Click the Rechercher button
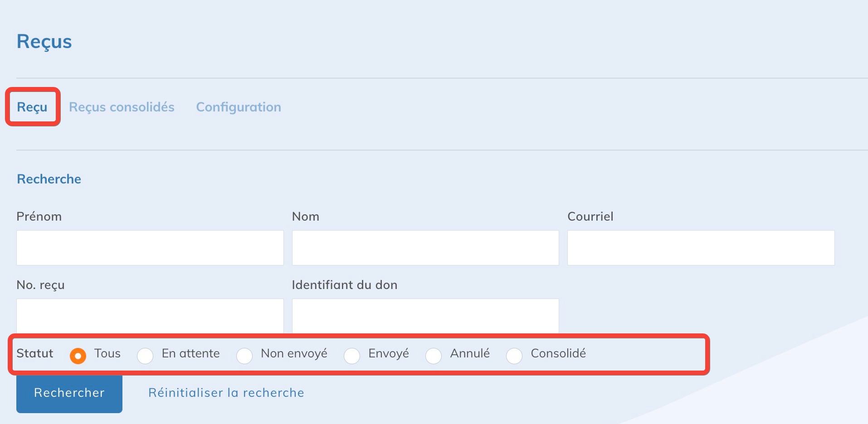This screenshot has width=868, height=424. click(x=69, y=393)
